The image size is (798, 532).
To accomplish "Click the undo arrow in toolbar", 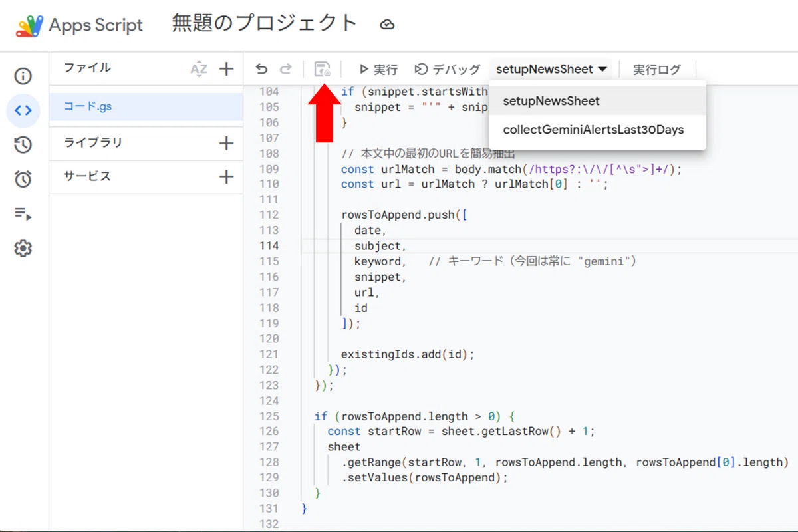I will point(262,69).
